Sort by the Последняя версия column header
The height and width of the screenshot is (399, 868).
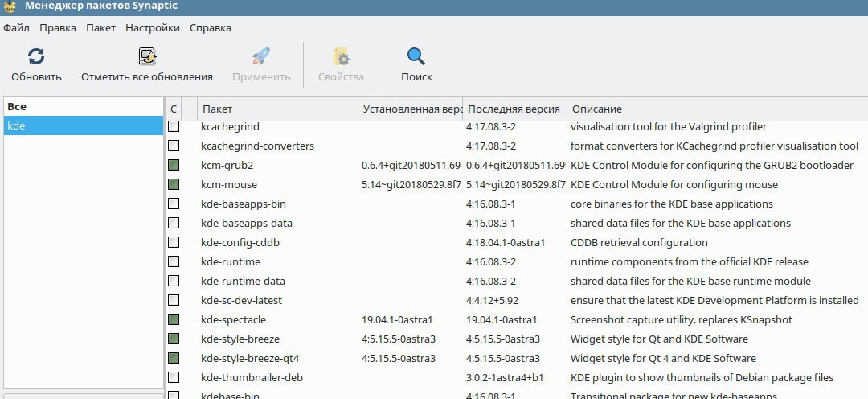pos(514,109)
